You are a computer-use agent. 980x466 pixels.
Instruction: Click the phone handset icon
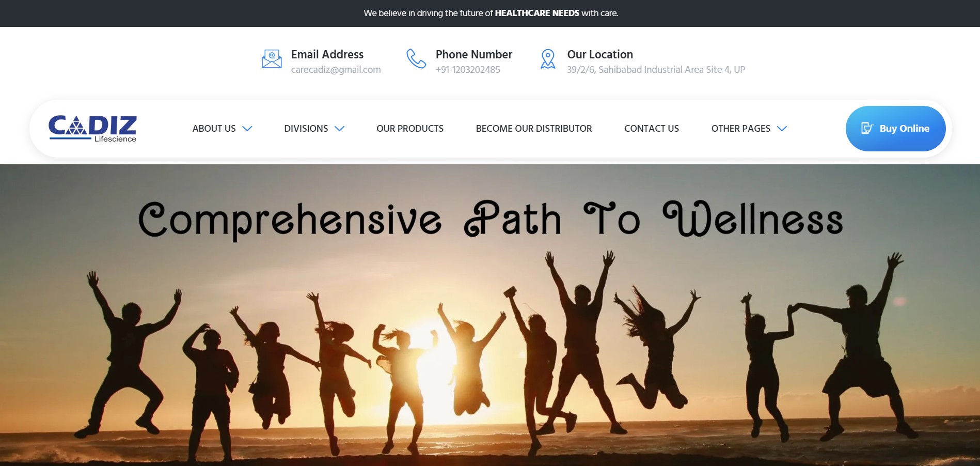click(416, 59)
